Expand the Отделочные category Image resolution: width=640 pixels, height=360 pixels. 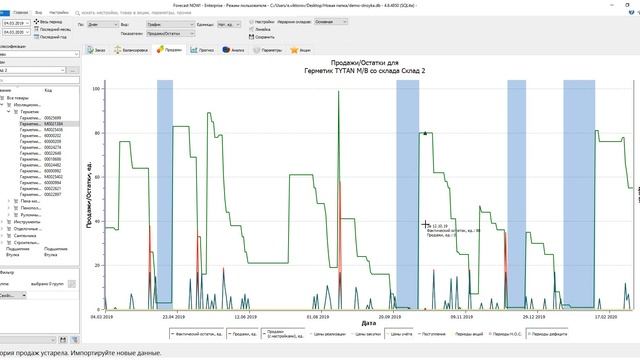pos(2,229)
